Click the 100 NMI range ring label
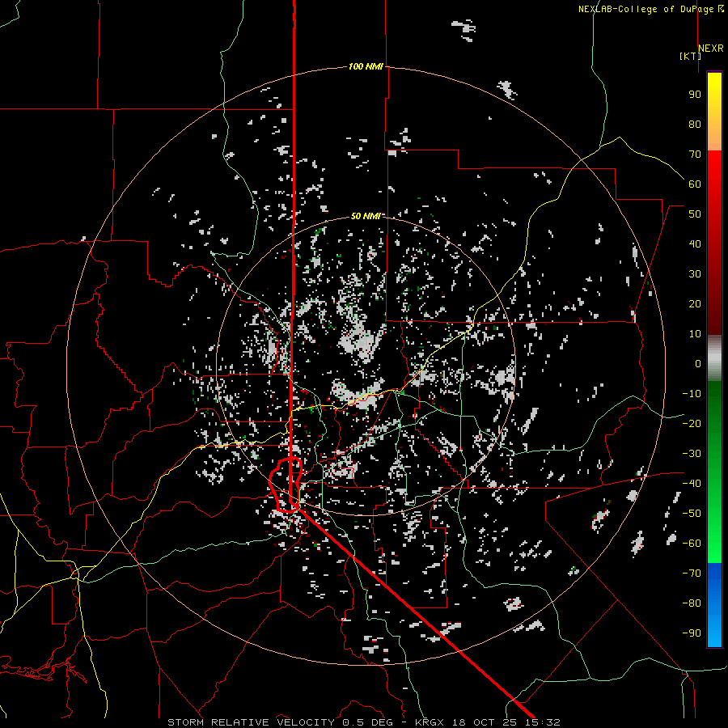 point(366,66)
